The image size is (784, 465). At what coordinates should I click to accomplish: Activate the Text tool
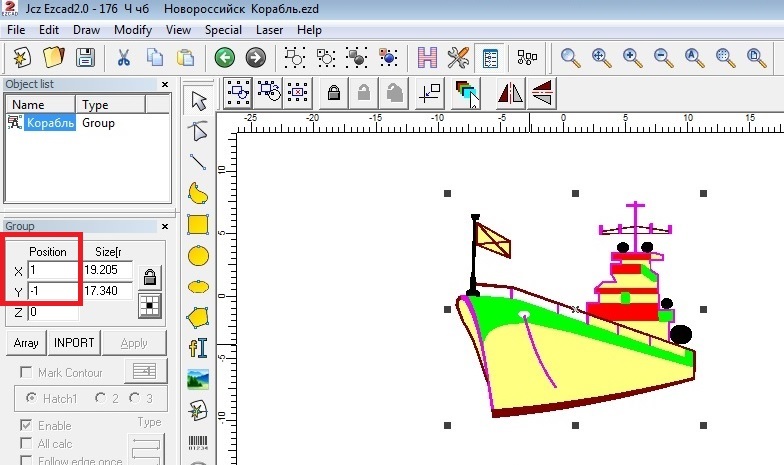(199, 348)
